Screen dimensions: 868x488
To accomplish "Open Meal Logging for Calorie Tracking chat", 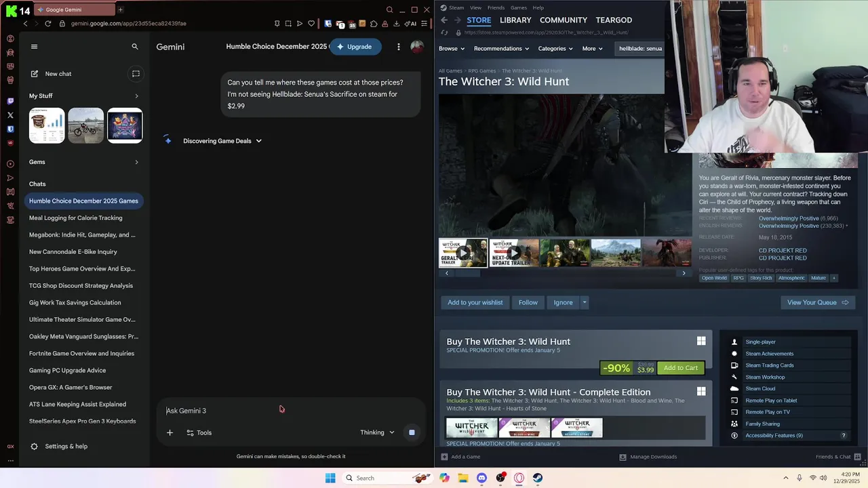I will [76, 218].
